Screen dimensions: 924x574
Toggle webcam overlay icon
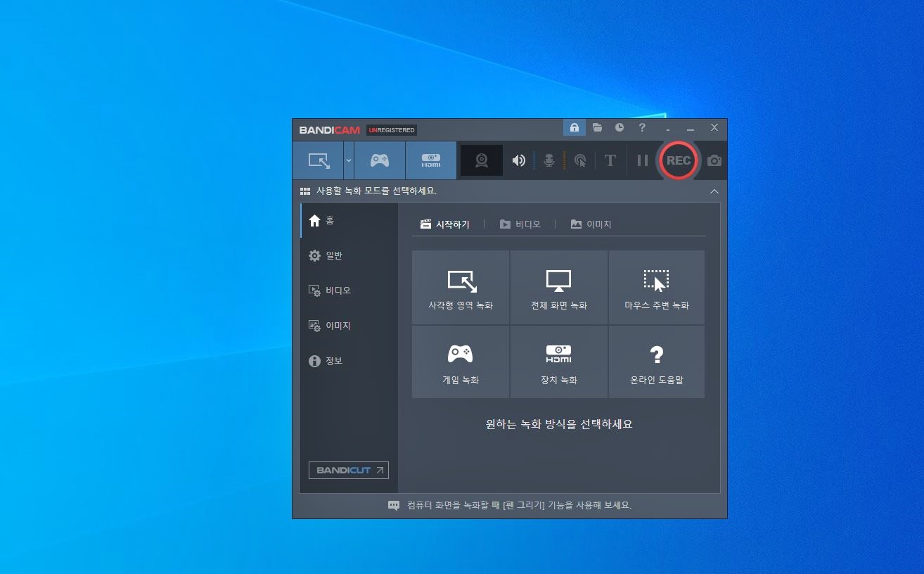(482, 160)
